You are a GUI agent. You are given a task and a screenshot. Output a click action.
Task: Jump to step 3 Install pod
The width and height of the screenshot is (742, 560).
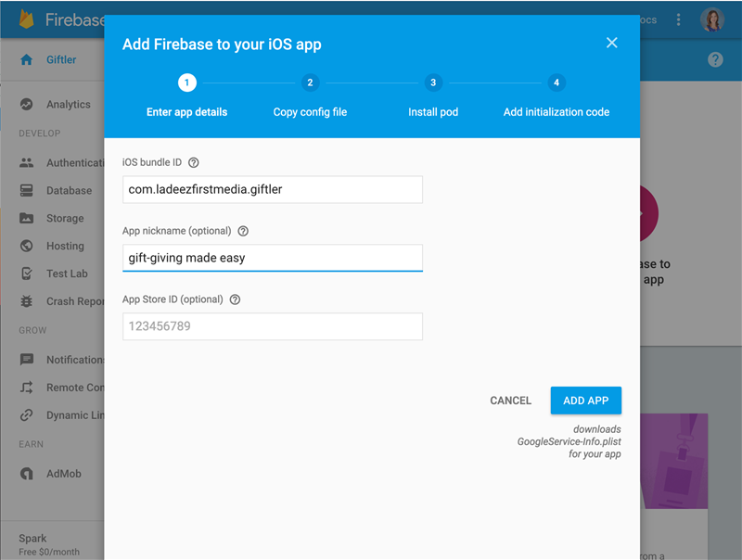click(433, 83)
